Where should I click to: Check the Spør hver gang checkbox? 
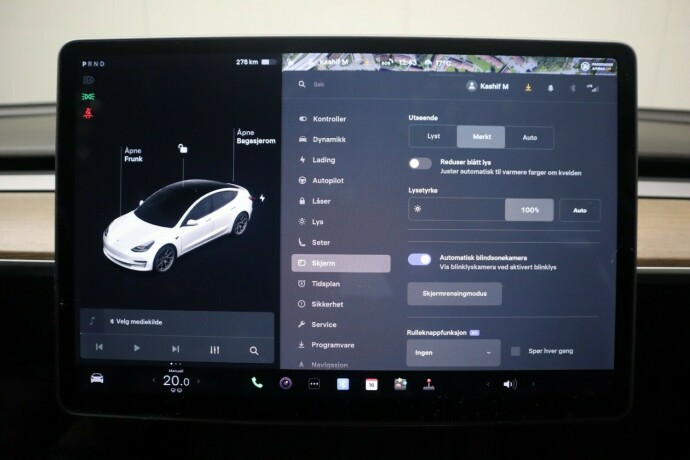click(x=515, y=351)
